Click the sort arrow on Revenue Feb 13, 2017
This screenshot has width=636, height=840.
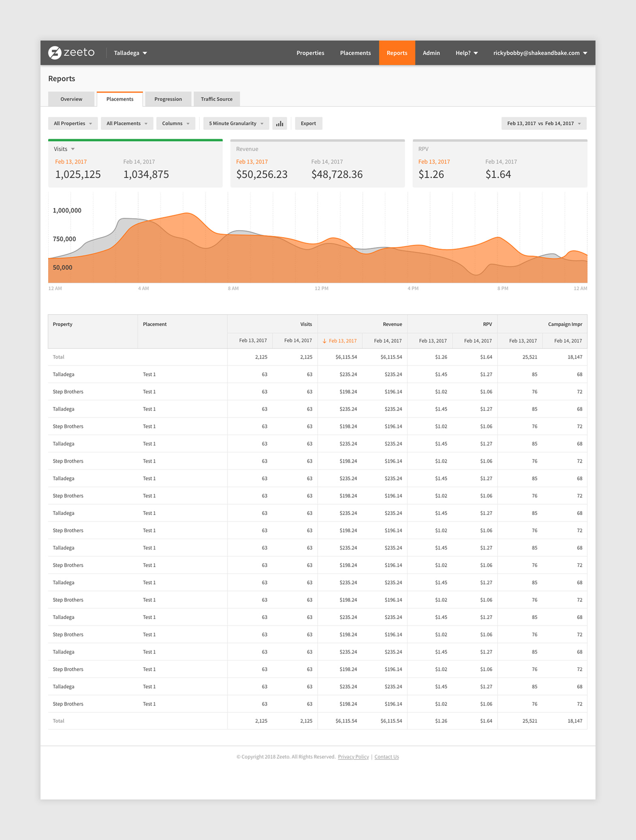pos(324,341)
